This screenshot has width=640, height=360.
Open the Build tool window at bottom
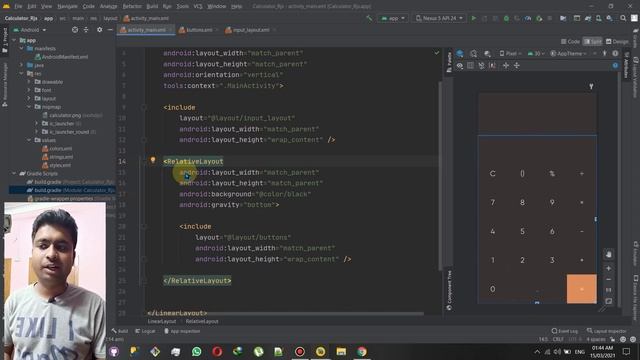(x=120, y=331)
